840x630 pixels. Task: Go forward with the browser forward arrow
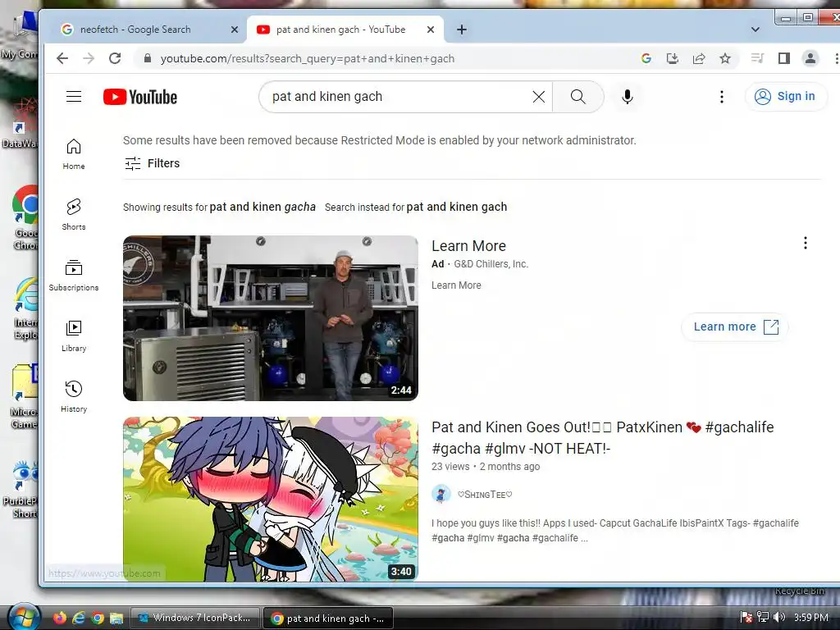click(89, 58)
